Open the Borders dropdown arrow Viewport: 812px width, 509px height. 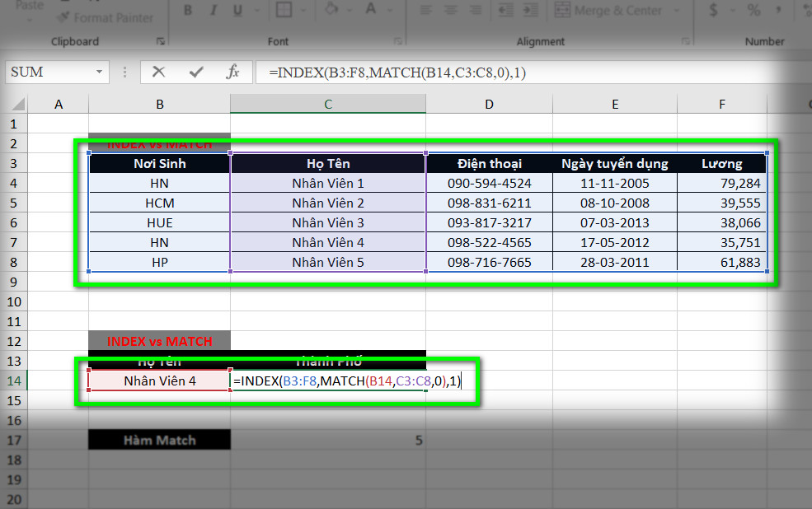[303, 11]
